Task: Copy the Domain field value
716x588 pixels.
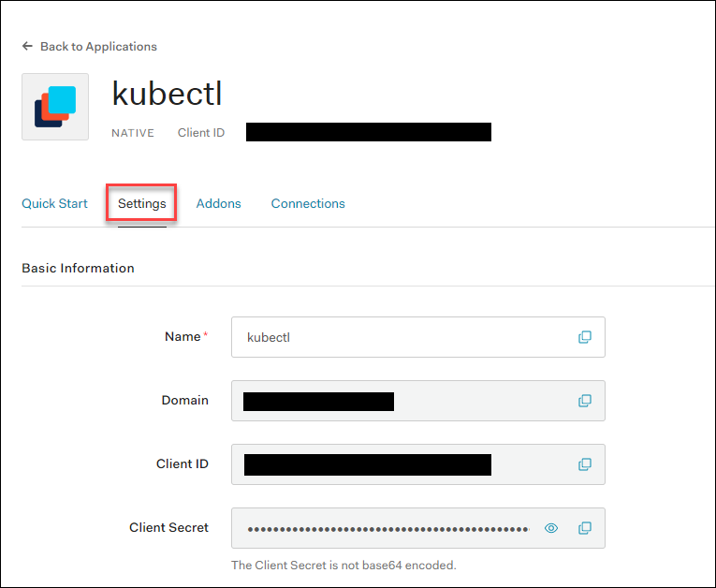Action: click(584, 401)
